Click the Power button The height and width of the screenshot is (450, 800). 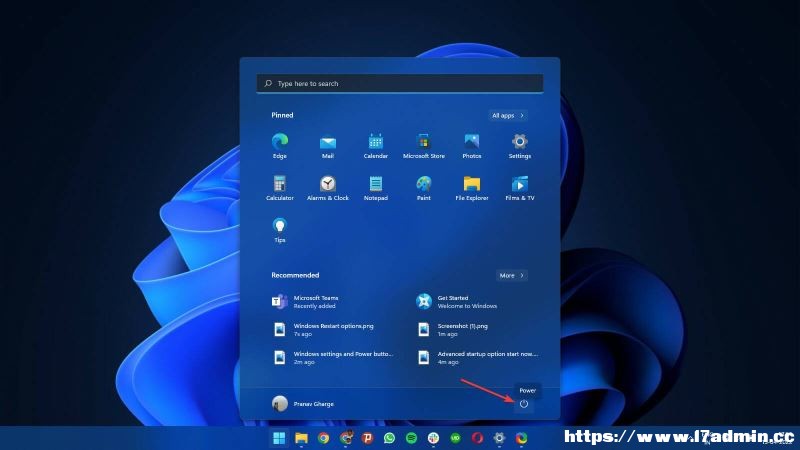pos(523,404)
